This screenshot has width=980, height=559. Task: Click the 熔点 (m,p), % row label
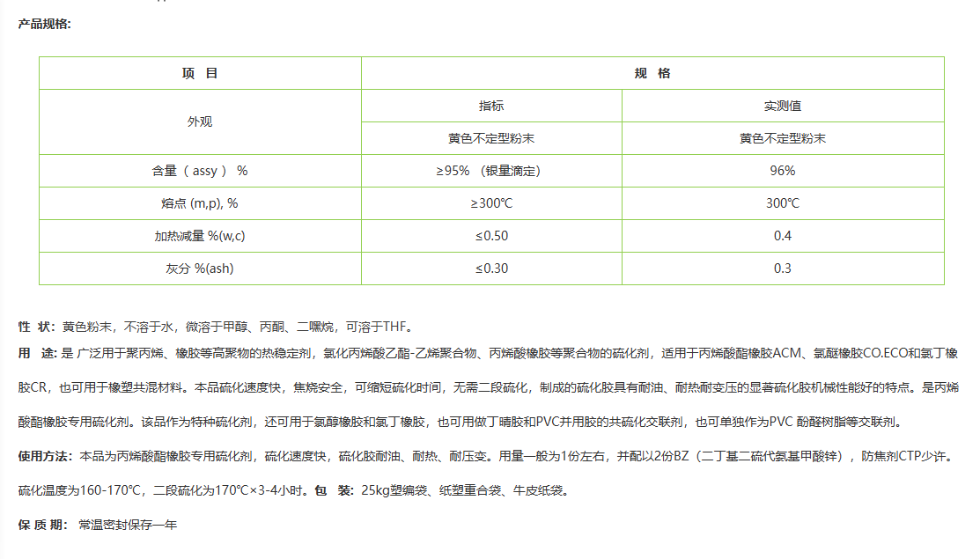[200, 203]
